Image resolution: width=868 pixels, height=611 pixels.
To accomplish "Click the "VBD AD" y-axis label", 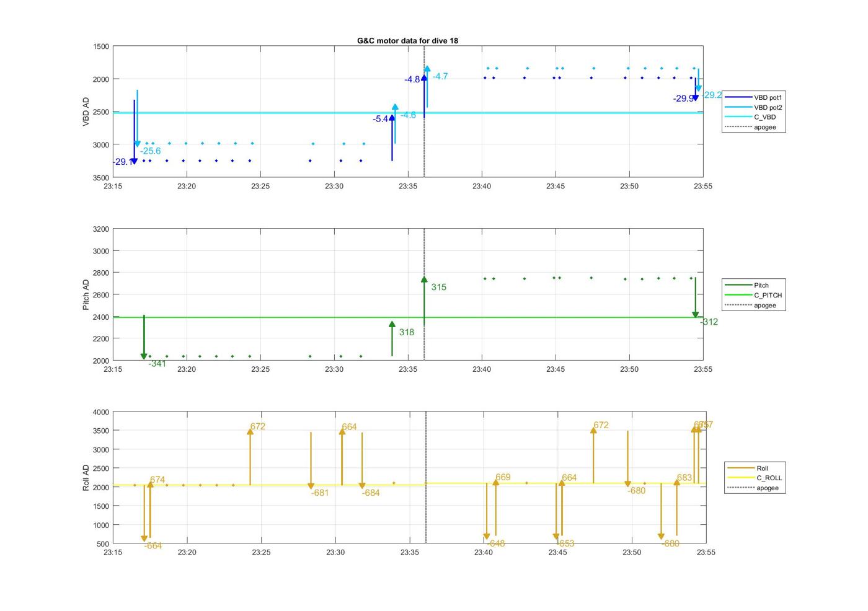I will click(x=86, y=112).
